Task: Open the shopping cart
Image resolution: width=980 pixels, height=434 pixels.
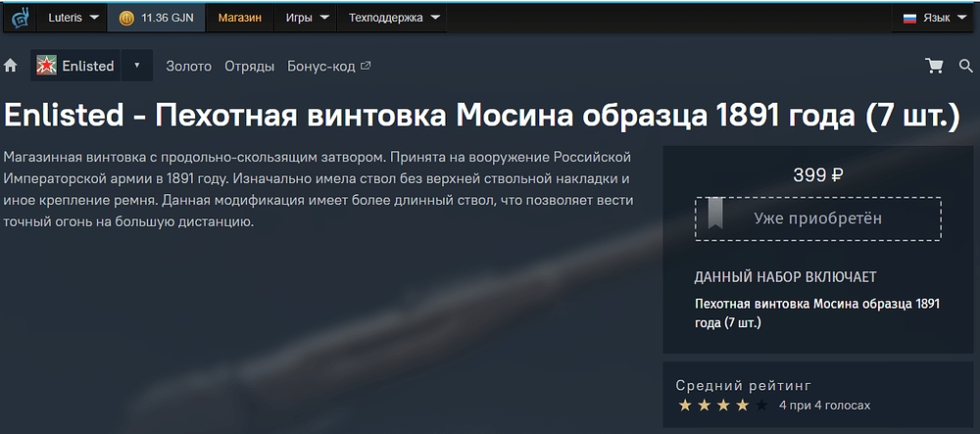Action: (x=934, y=66)
